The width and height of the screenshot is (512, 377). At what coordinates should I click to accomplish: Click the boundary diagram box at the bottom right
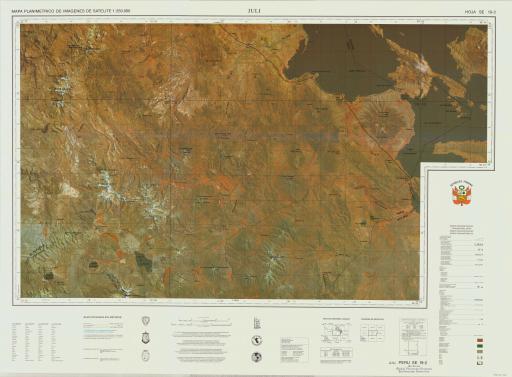tap(413, 337)
